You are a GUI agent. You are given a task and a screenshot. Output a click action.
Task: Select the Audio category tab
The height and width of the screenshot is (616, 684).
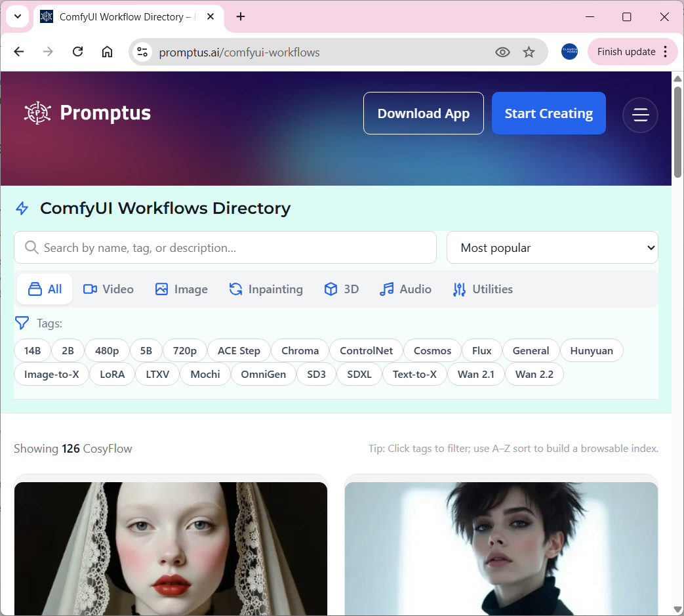point(405,289)
